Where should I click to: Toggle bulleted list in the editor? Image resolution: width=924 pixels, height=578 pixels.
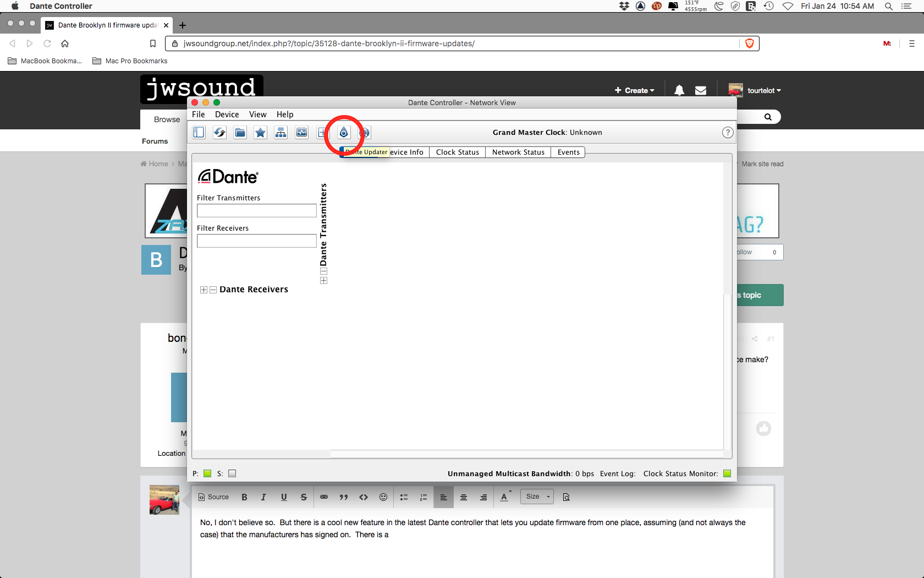tap(404, 497)
